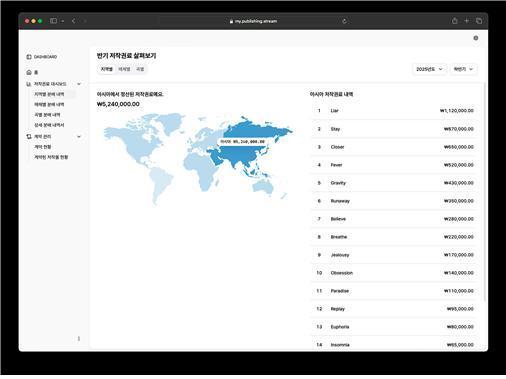Select the Jealousy row in royalty list
The height and width of the screenshot is (379, 506).
394,255
